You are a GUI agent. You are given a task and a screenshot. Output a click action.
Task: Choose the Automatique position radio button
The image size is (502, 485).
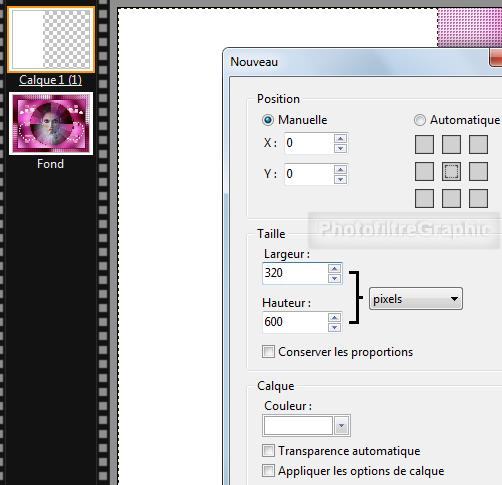[x=420, y=120]
